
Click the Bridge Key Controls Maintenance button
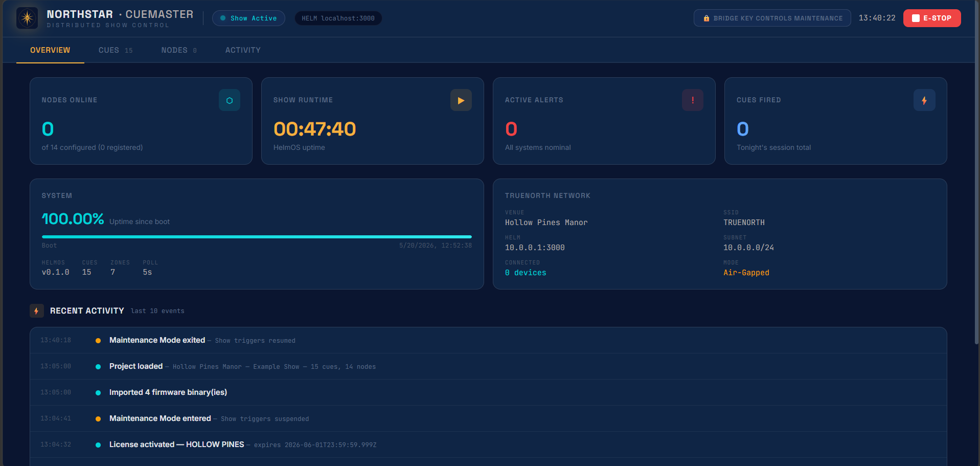point(772,18)
